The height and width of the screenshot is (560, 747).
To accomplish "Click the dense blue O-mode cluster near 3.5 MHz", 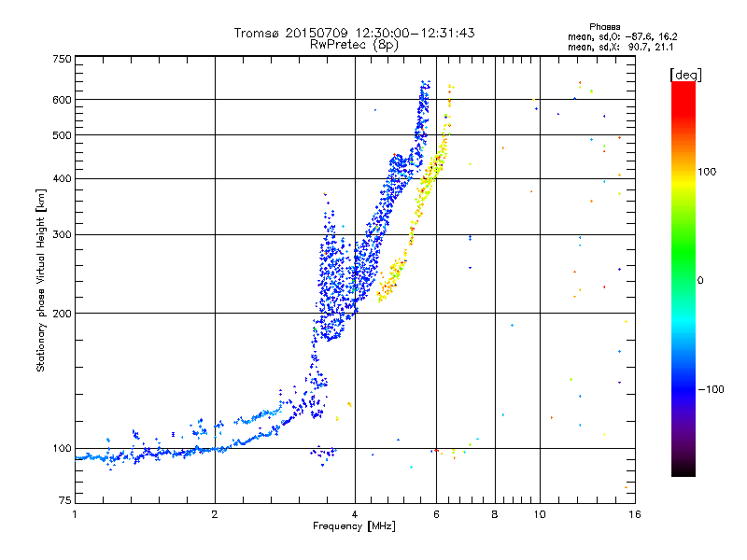I will 333,286.
